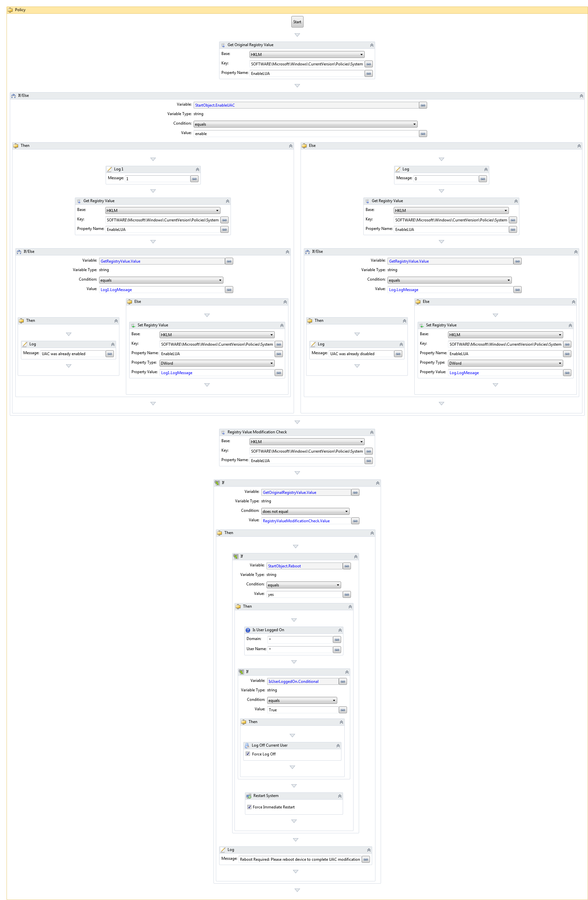
Task: Click the Log 1 pencil icon
Action: tap(110, 169)
